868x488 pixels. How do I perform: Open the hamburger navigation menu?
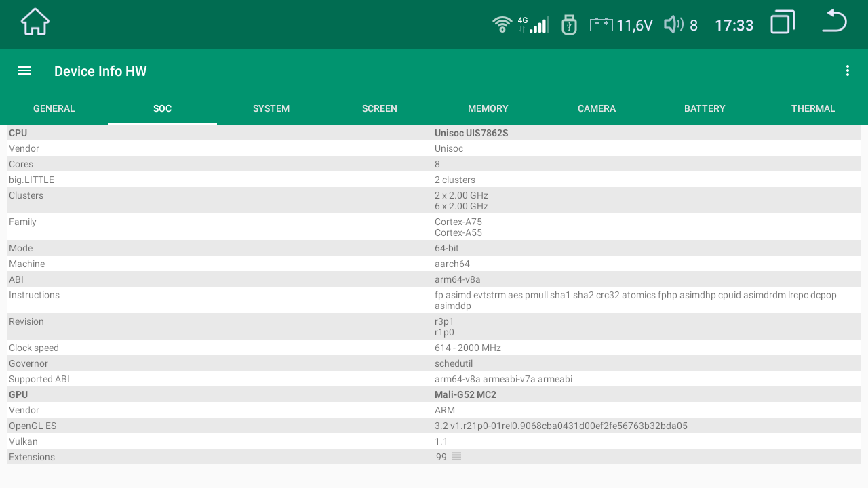24,70
